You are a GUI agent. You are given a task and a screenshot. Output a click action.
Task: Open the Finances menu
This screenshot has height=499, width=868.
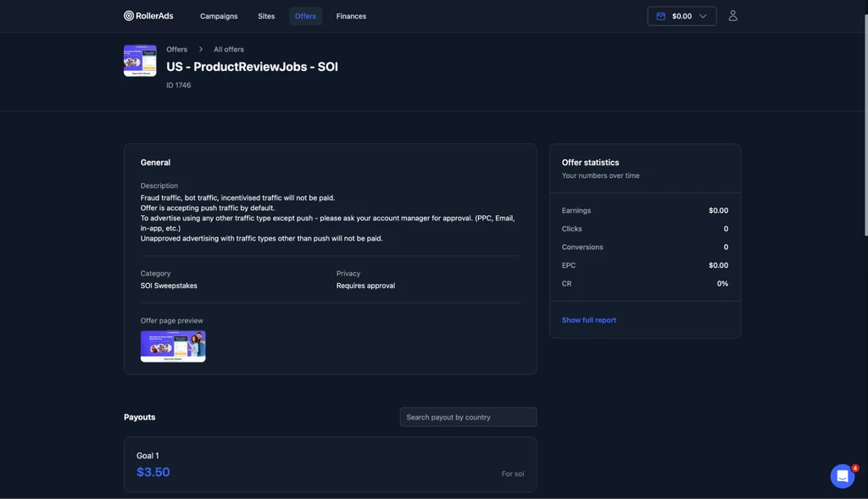(351, 16)
